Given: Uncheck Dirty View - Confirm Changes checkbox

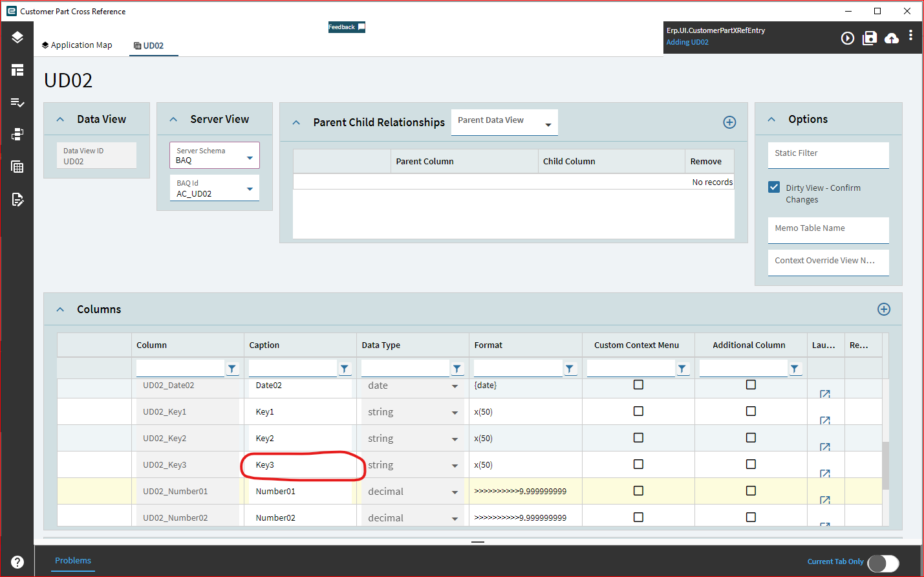Looking at the screenshot, I should pos(774,188).
